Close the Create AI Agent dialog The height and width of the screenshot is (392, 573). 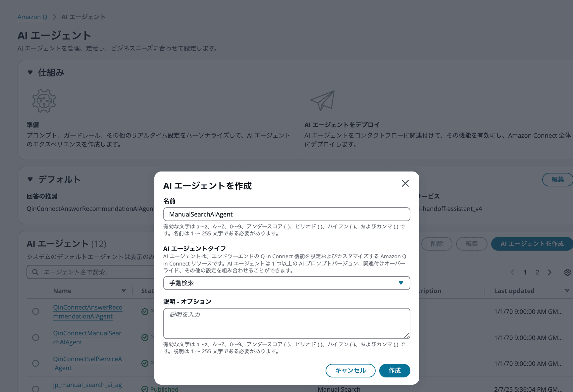[405, 183]
